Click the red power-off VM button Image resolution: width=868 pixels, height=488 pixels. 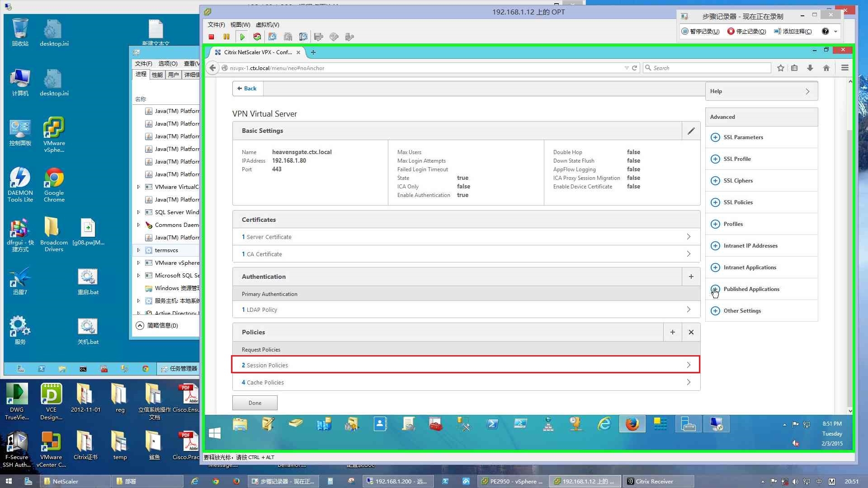211,37
